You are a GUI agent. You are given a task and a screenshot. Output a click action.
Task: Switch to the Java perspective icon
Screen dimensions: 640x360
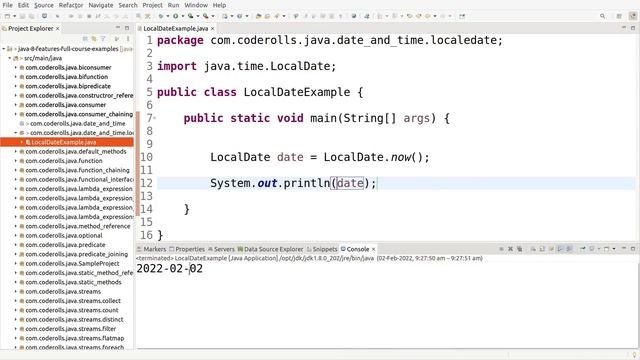633,16
